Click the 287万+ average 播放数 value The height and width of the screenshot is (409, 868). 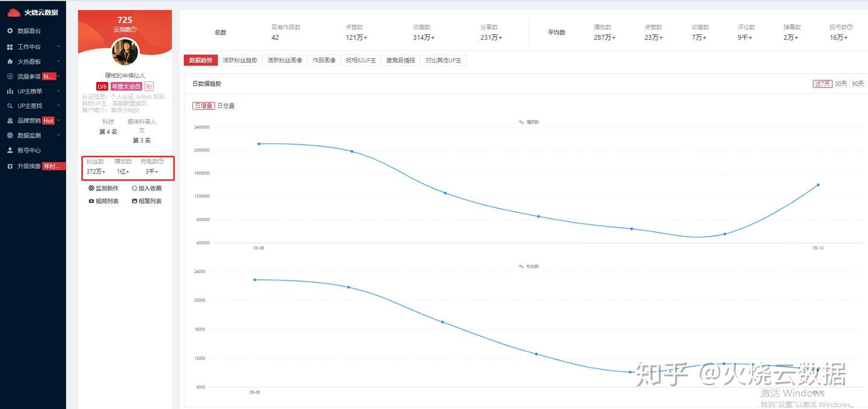[x=605, y=37]
